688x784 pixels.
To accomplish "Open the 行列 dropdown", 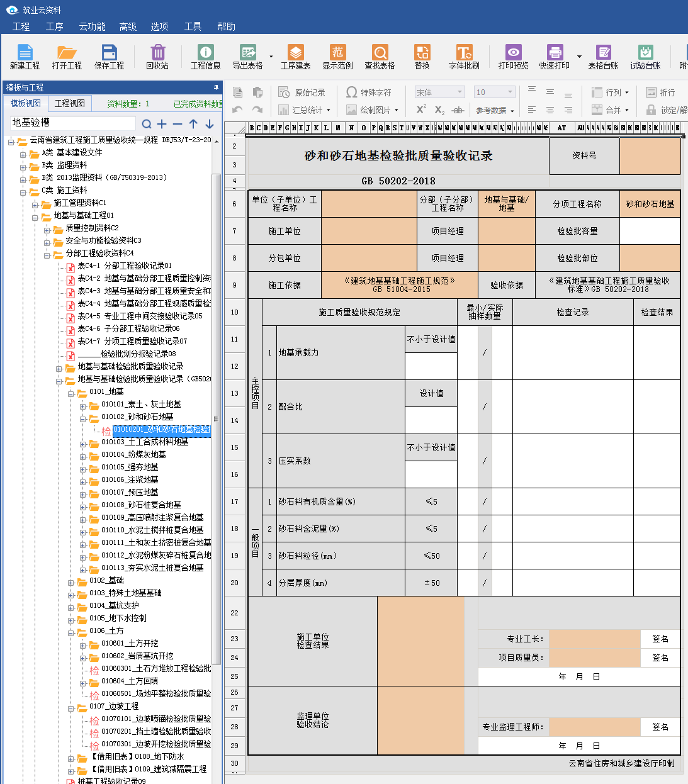I will [610, 92].
